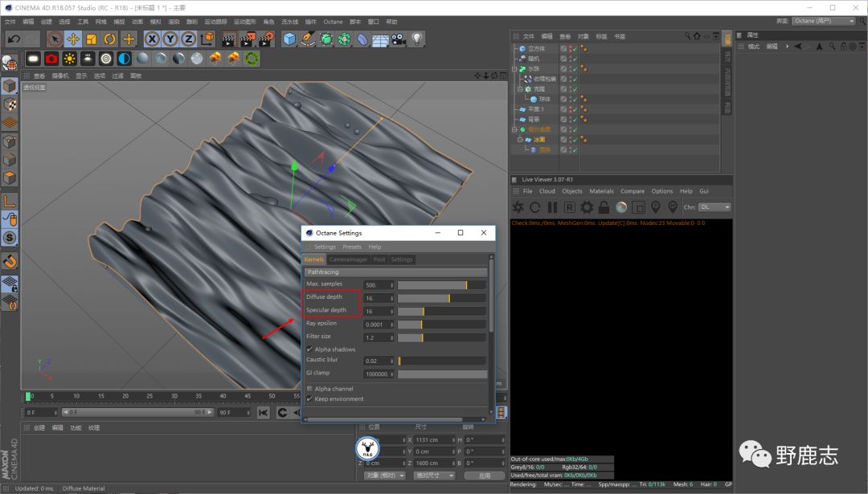The image size is (868, 494).
Task: Open the Chn channel dropdown showing DL
Action: (x=714, y=207)
